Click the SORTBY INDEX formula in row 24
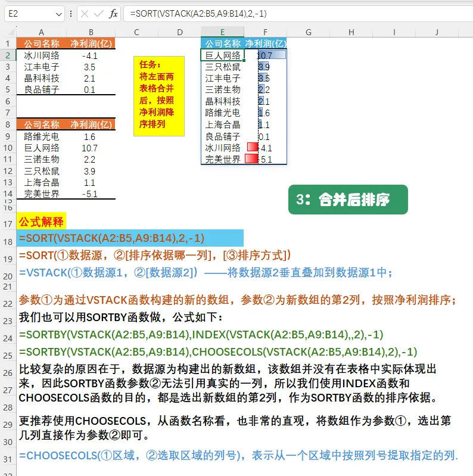Image resolution: width=473 pixels, height=476 pixels. 201,335
